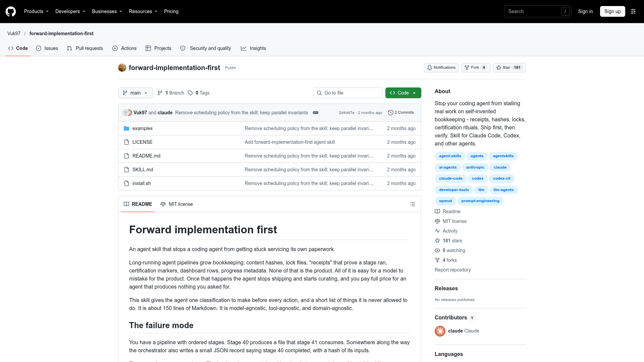Open the Pricing page
Screen dimensions: 644x362
point(171,11)
